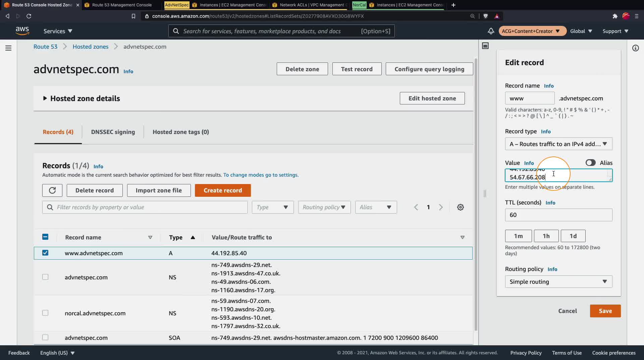The height and width of the screenshot is (360, 644).
Task: Toggle the select-all records header checkbox
Action: point(45,237)
